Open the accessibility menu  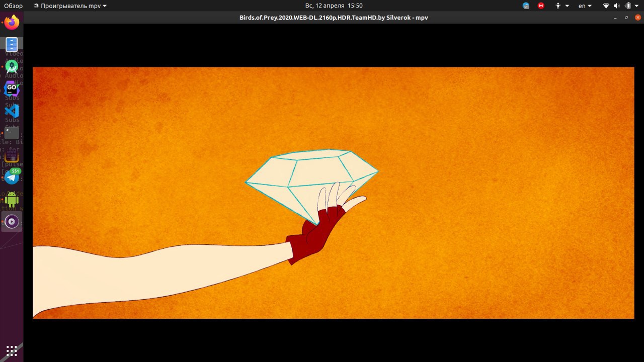coord(562,6)
